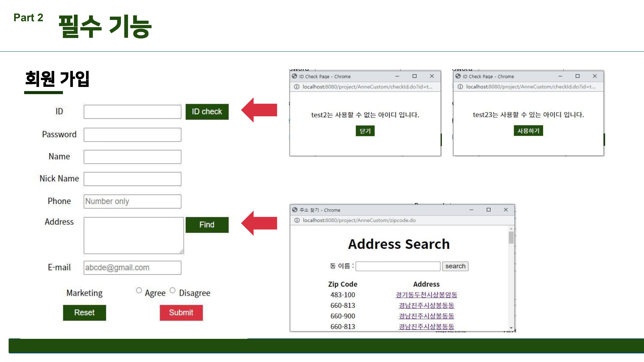Select the Agree marketing radio button

(139, 290)
